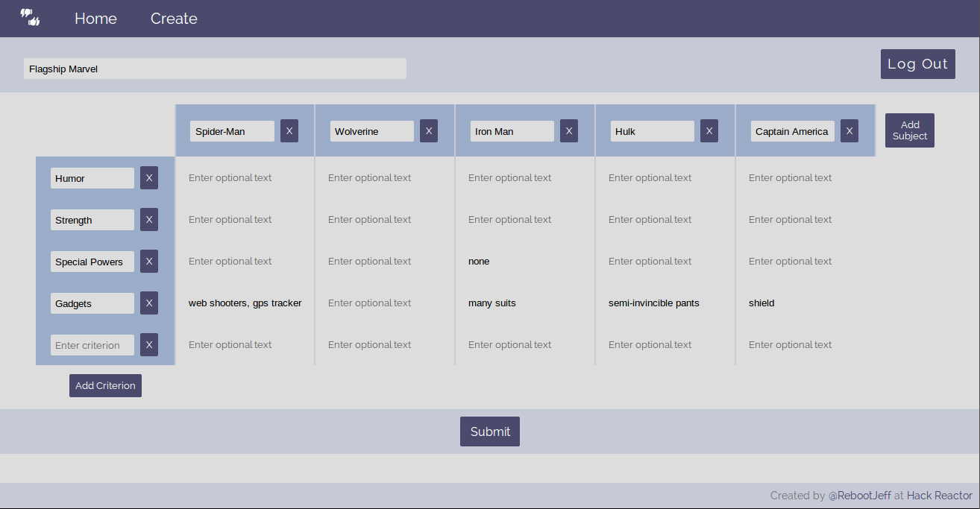Open the Home menu item
The width and height of the screenshot is (980, 509).
95,19
